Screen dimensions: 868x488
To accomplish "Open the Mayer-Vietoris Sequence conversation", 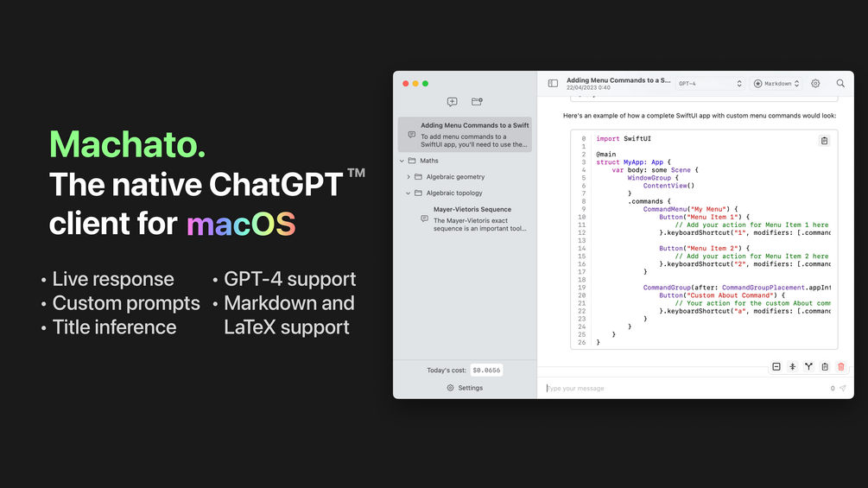I will [x=473, y=219].
